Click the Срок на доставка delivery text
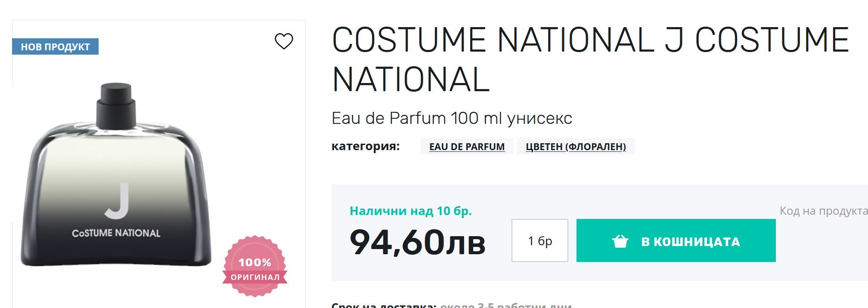 coord(384,305)
